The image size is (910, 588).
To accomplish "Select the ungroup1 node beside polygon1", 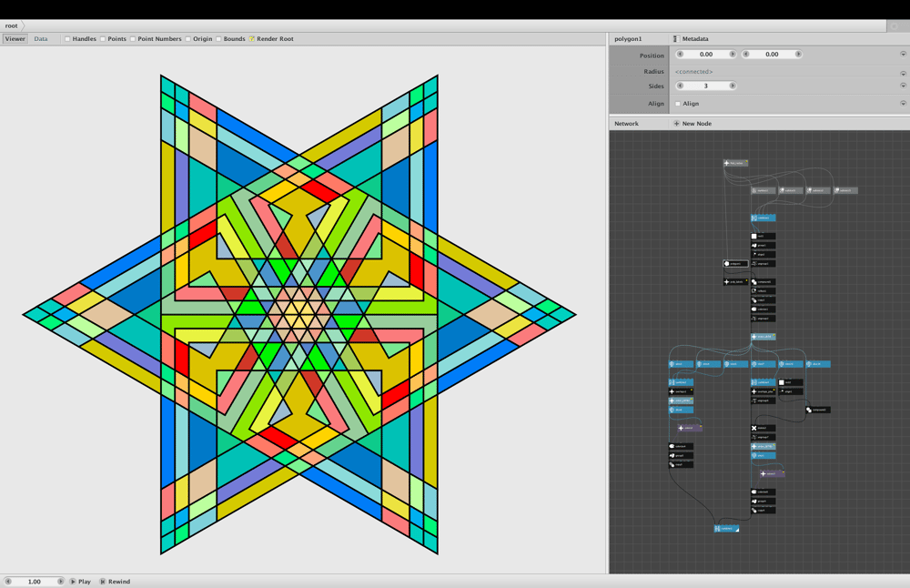I will tap(763, 264).
